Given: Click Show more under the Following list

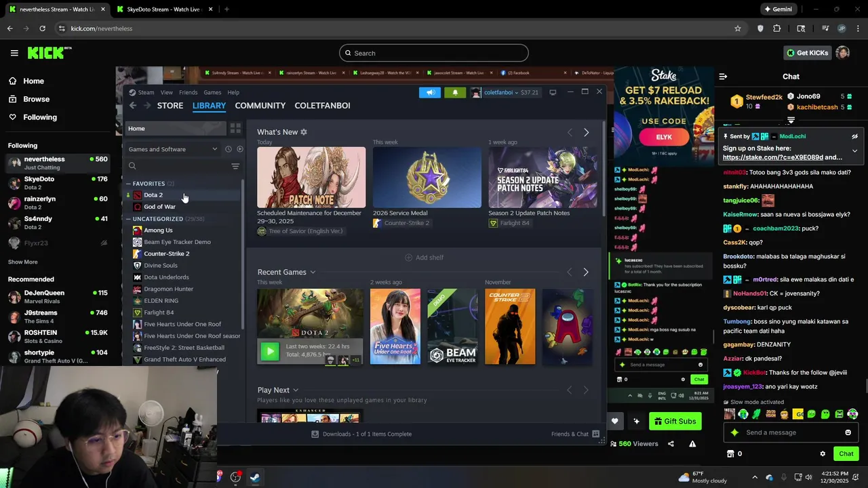Looking at the screenshot, I should pos(22,262).
